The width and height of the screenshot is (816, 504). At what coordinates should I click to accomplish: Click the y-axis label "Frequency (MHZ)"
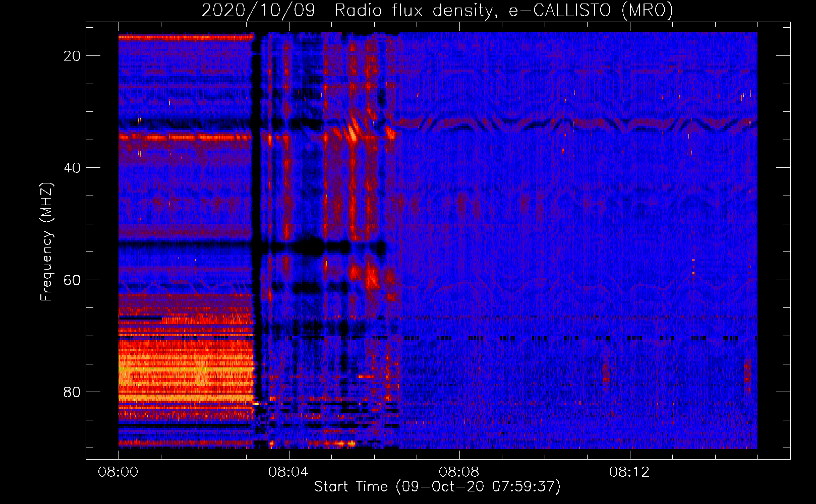click(x=46, y=242)
